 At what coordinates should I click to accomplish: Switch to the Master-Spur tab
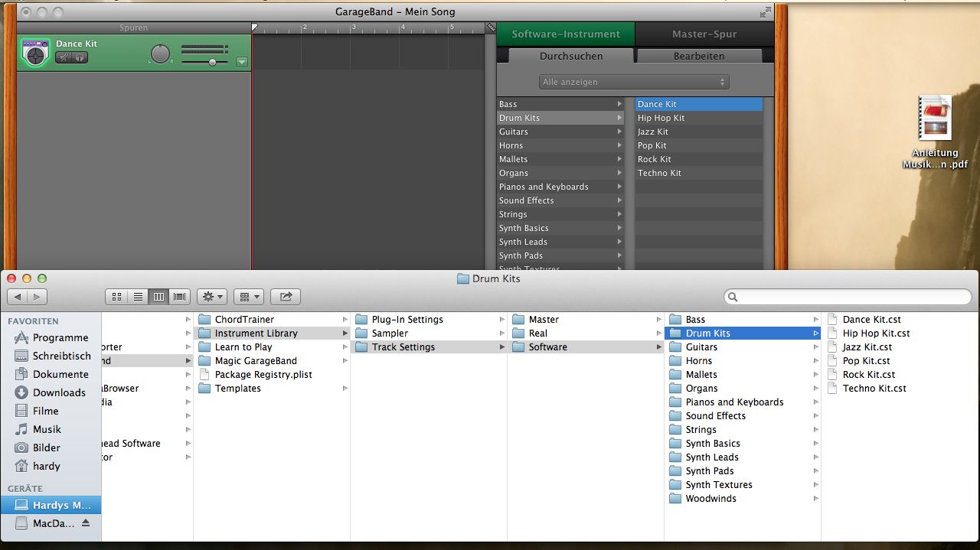(704, 34)
